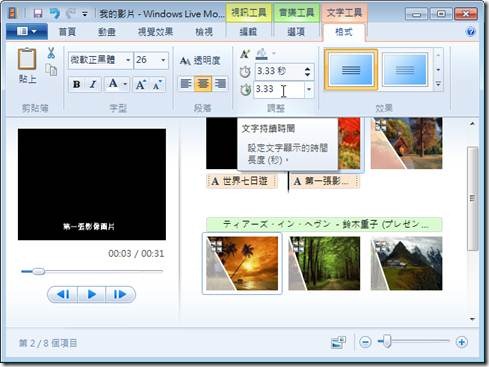The height and width of the screenshot is (367, 489).
Task: Open the 透明度 transparency control
Action: click(200, 61)
